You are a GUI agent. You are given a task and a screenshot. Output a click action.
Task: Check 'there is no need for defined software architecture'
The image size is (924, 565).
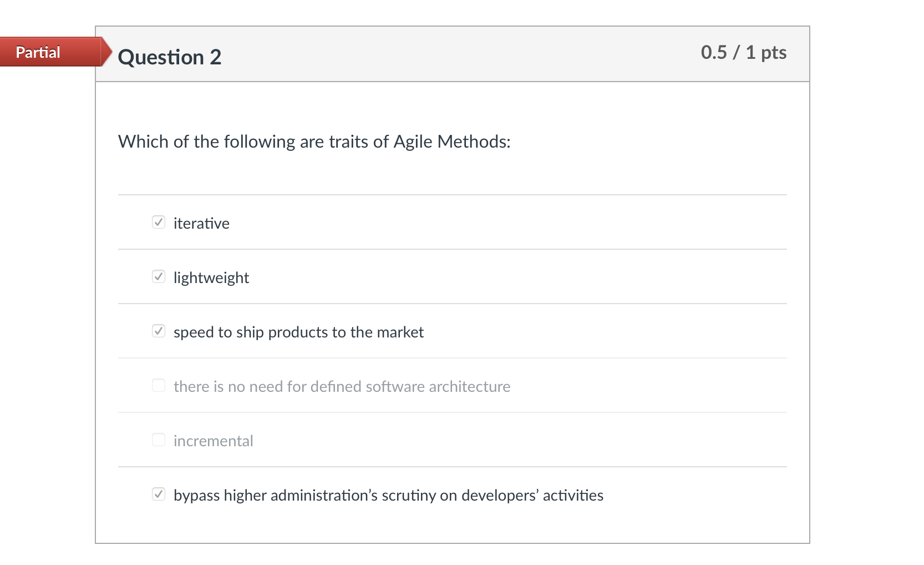[159, 386]
